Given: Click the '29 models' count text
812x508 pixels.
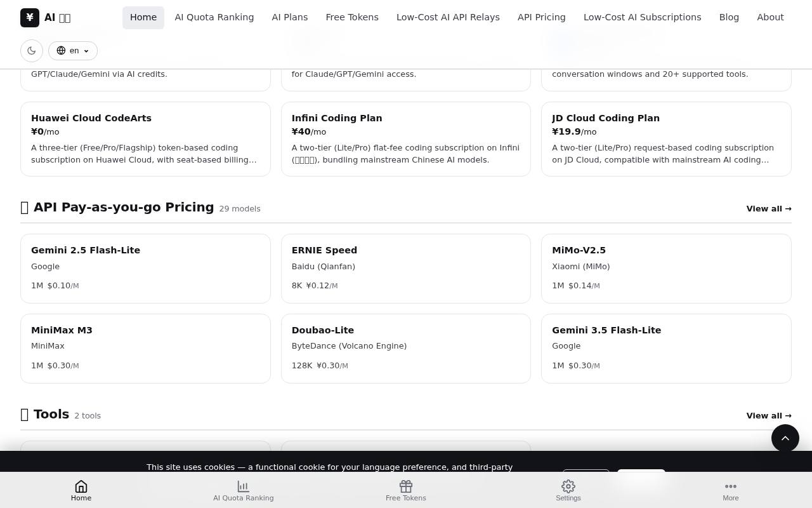Looking at the screenshot, I should coord(240,209).
